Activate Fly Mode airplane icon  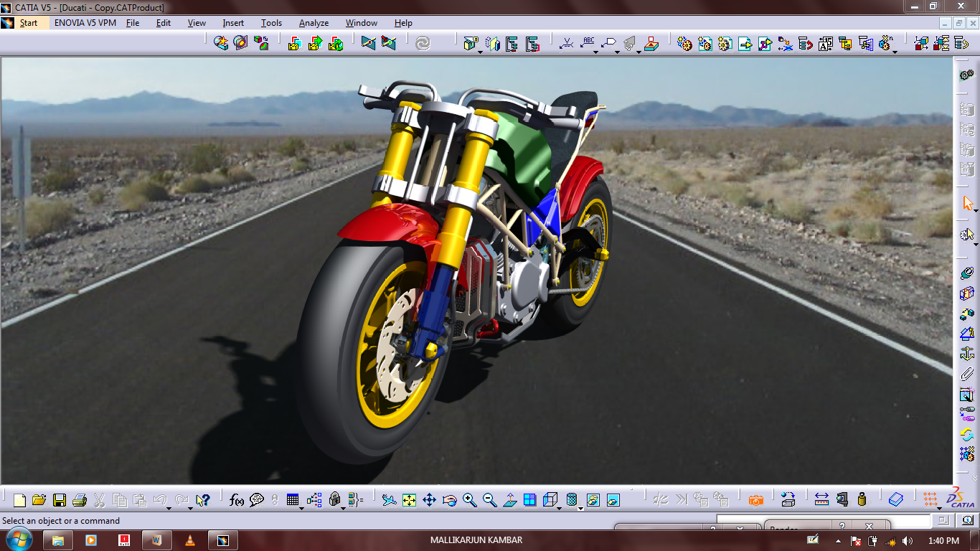389,500
